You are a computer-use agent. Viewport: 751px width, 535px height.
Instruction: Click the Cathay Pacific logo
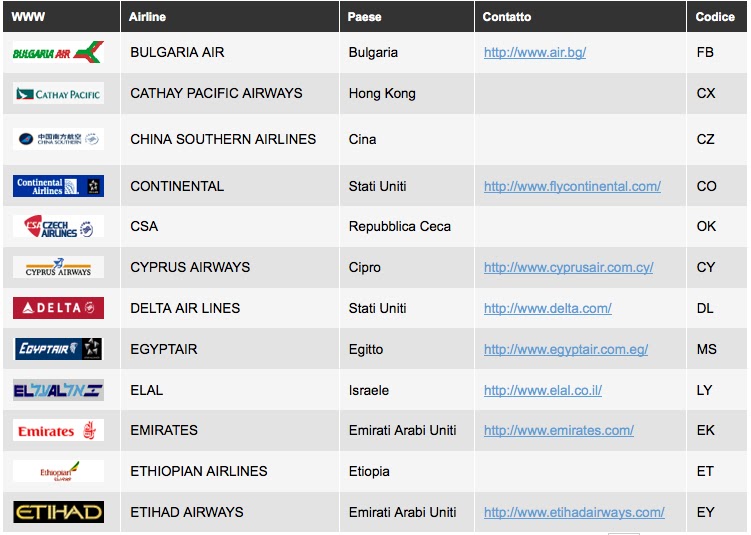coord(58,93)
